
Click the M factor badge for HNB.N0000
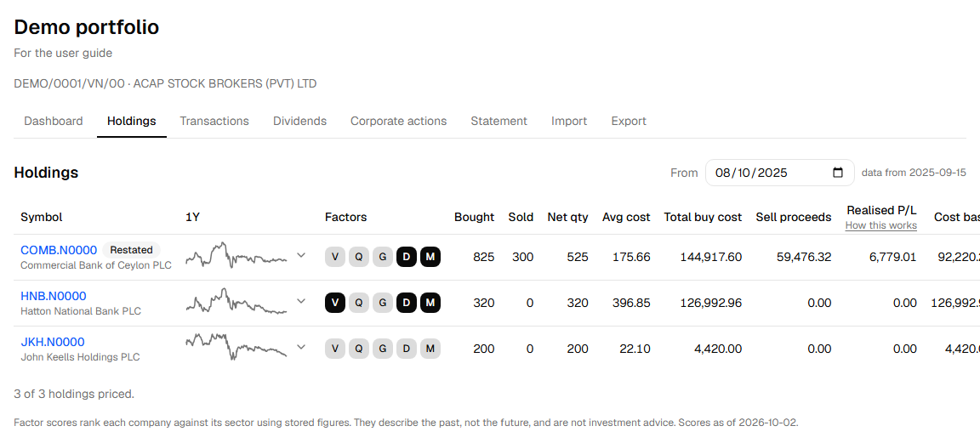click(x=430, y=303)
